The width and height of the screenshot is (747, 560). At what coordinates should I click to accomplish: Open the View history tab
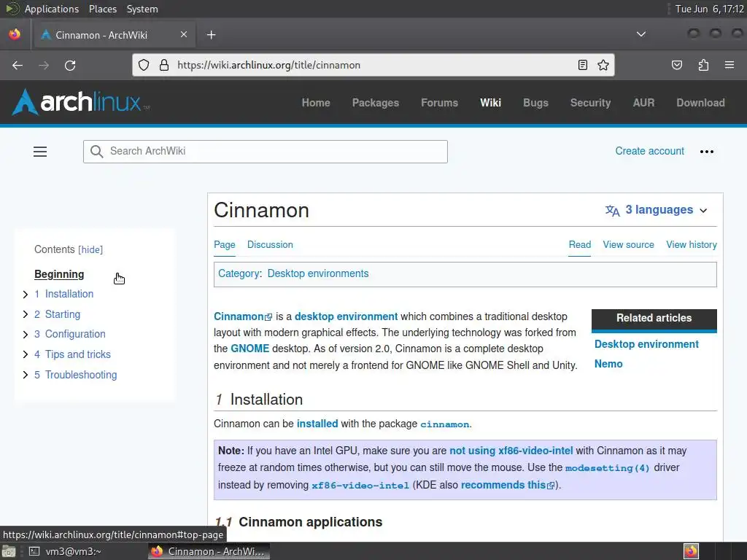point(692,245)
